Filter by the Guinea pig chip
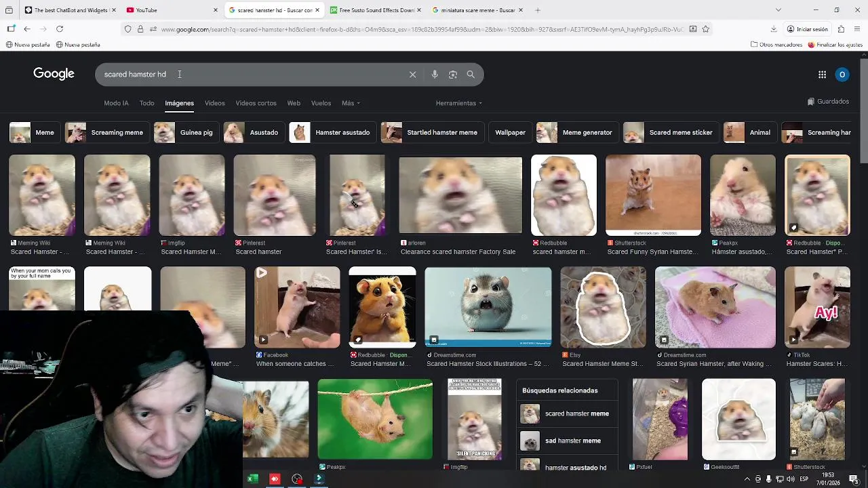The height and width of the screenshot is (488, 868). 186,132
